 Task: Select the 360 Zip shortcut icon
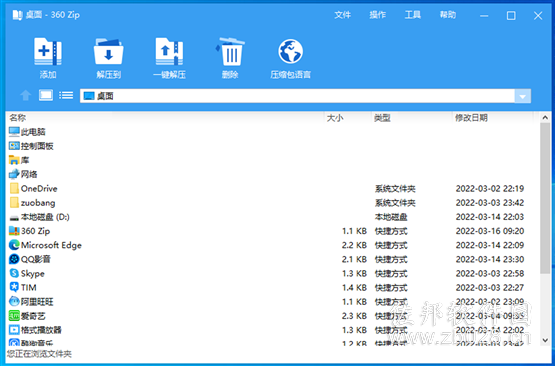click(x=14, y=231)
